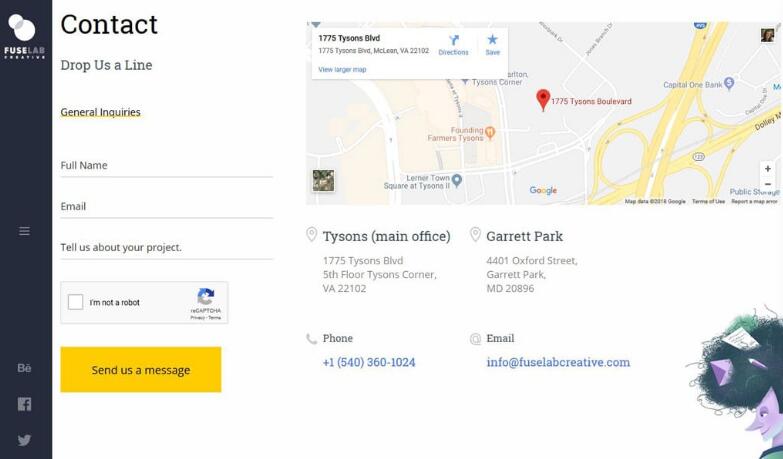The height and width of the screenshot is (459, 783).
Task: Click the info@fuselabcreative.com email link
Action: 558,362
